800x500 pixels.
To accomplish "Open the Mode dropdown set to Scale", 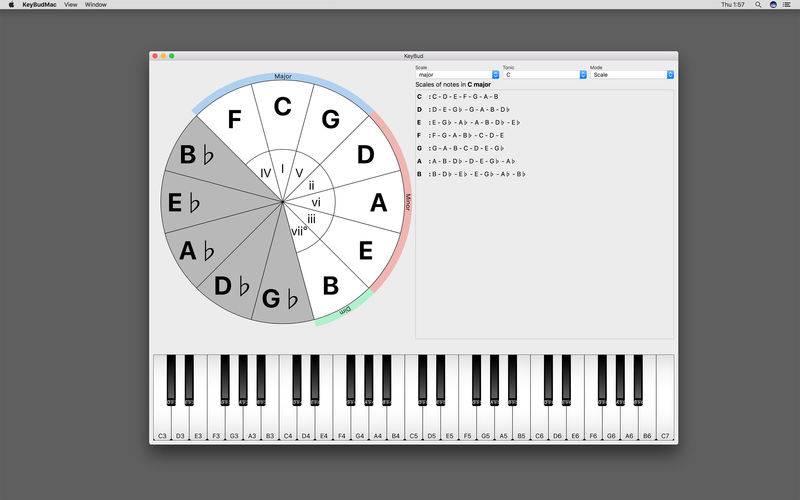I will coord(631,75).
